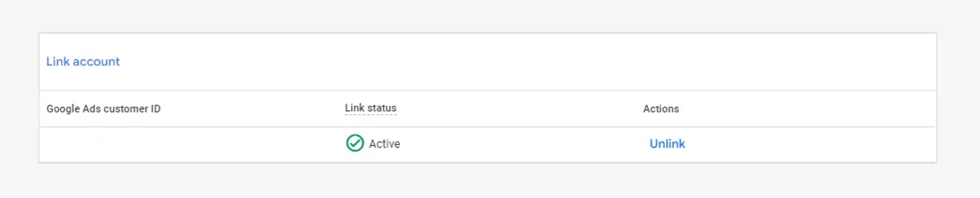Image resolution: width=980 pixels, height=198 pixels.
Task: Select the linked account table row
Action: 487,144
